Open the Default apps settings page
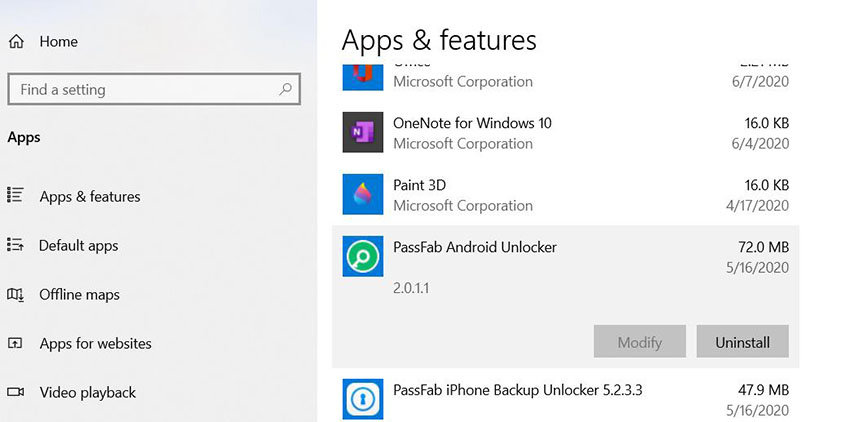850x422 pixels. tap(78, 245)
